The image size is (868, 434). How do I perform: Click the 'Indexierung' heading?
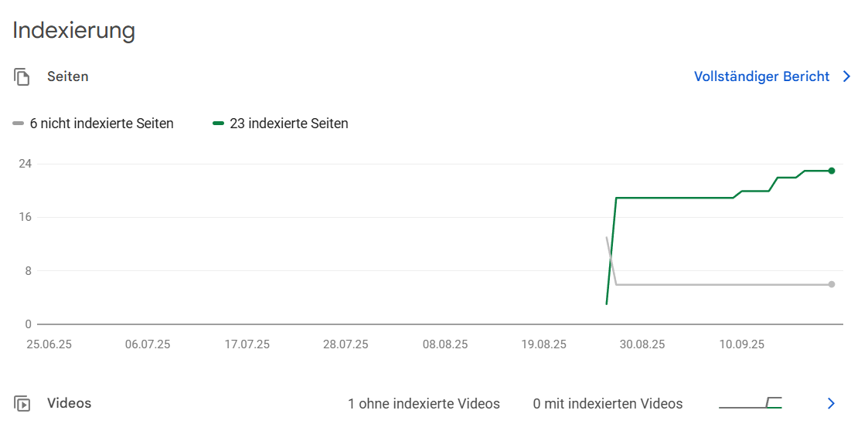click(x=74, y=30)
